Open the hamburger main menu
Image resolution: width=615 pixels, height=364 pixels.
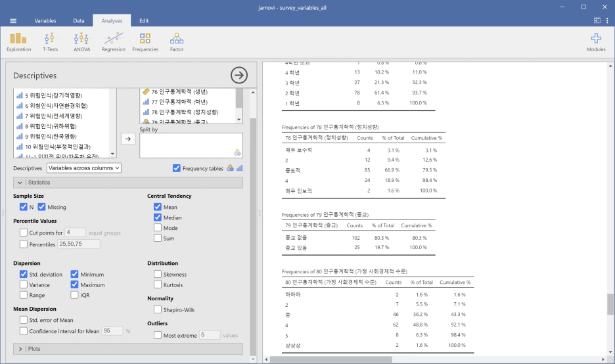pyautogui.click(x=13, y=21)
